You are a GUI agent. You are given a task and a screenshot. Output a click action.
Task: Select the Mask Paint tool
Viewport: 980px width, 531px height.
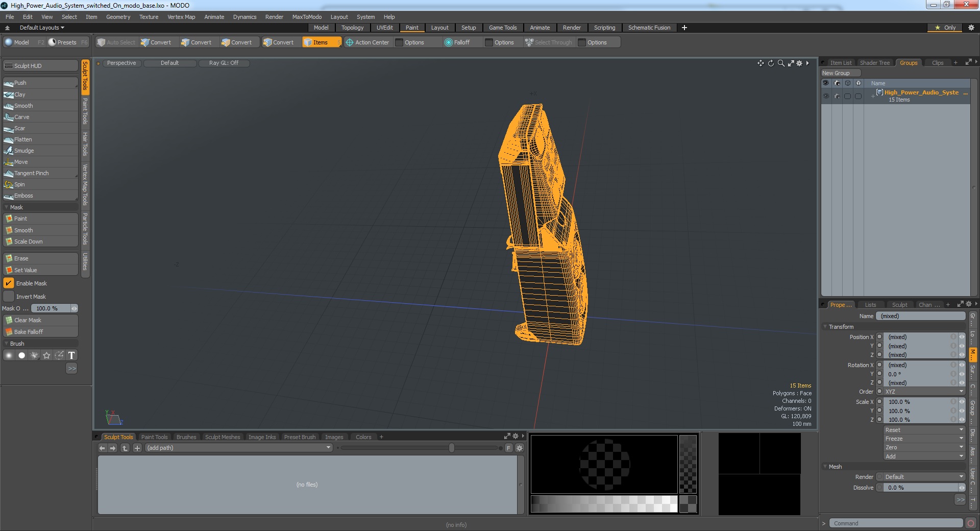pyautogui.click(x=40, y=219)
